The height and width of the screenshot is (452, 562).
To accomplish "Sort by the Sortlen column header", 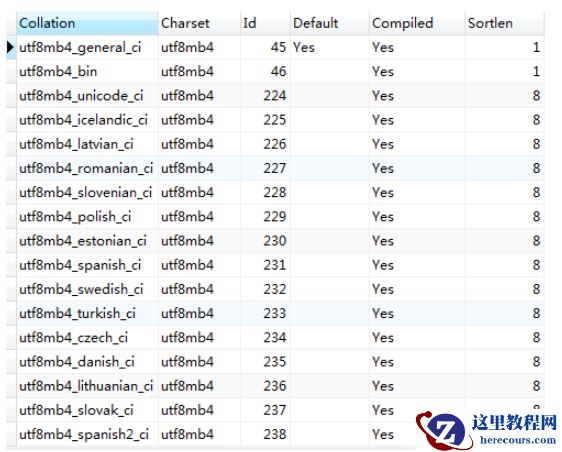I will (504, 23).
